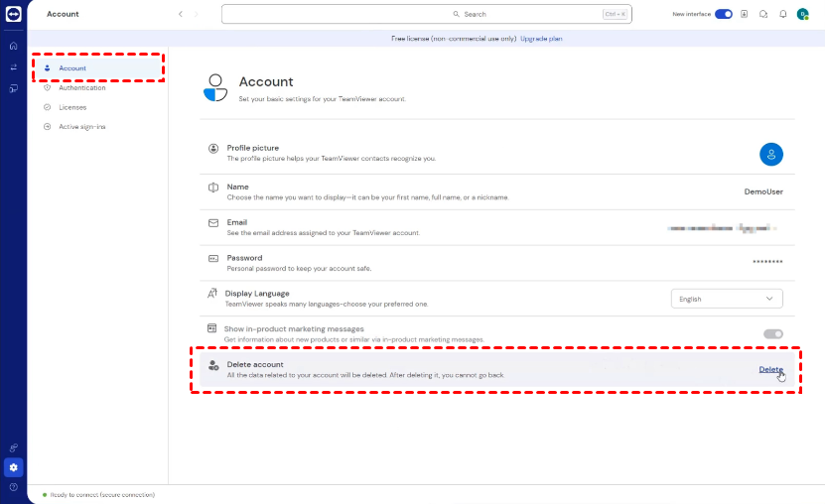Click the Profile picture row icon

pos(213,148)
